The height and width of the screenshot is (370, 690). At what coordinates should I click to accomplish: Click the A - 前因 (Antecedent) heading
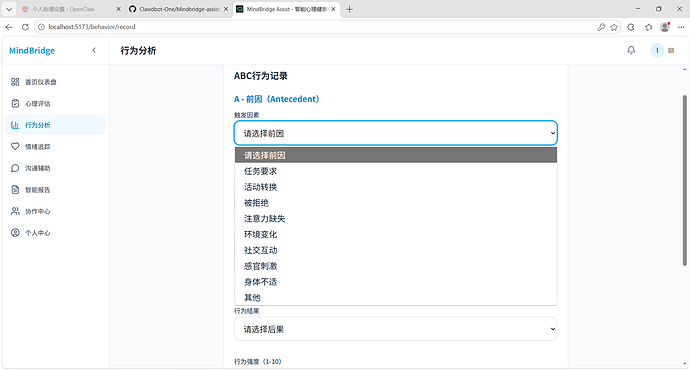(276, 99)
